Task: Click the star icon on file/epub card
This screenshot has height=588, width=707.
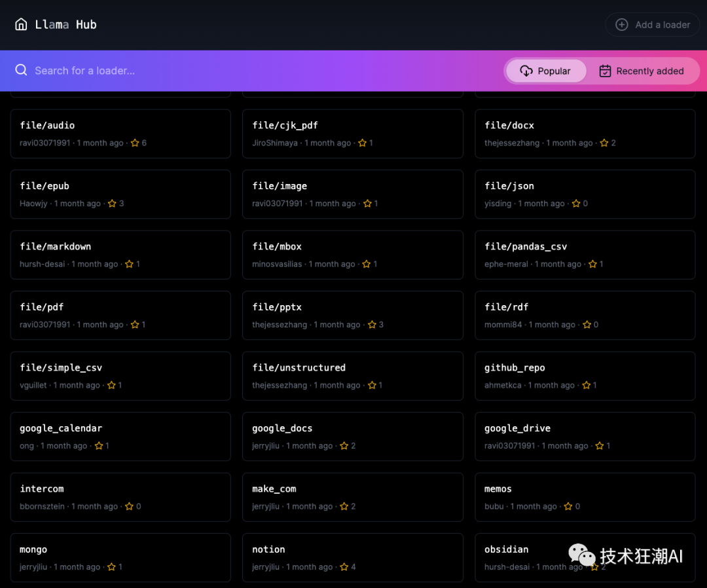Action: click(x=113, y=204)
